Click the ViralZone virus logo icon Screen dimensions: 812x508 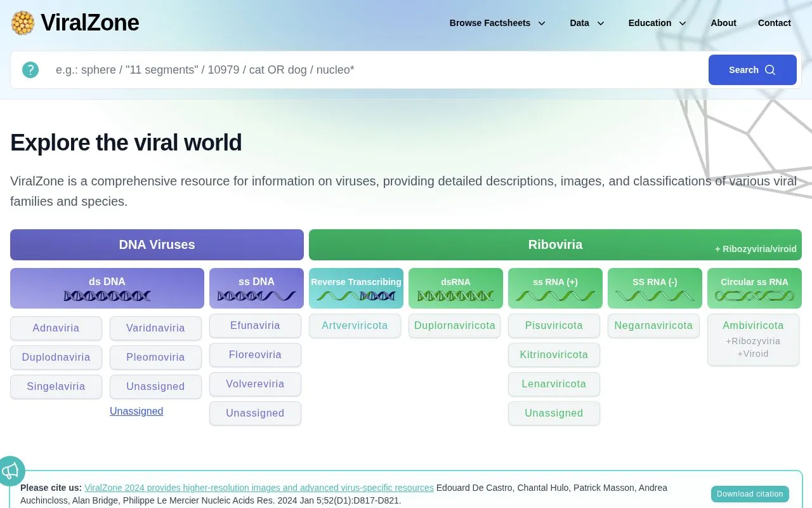[x=23, y=23]
